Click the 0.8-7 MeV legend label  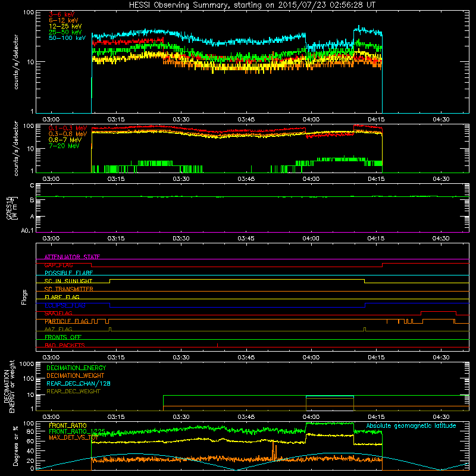coord(65,140)
